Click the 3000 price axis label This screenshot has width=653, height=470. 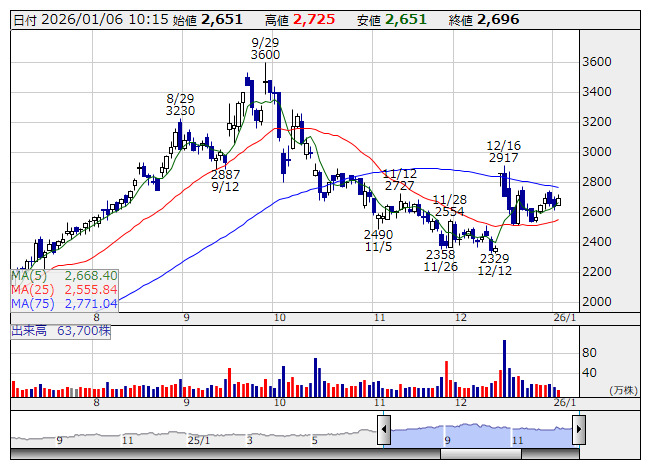click(597, 152)
